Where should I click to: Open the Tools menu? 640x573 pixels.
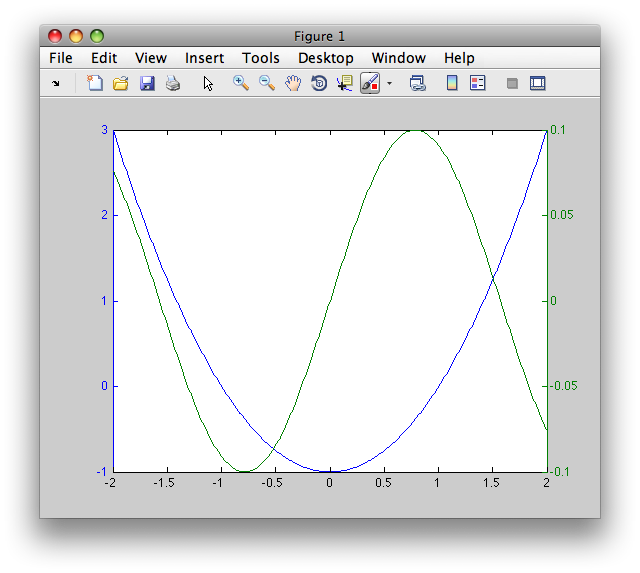click(x=261, y=58)
